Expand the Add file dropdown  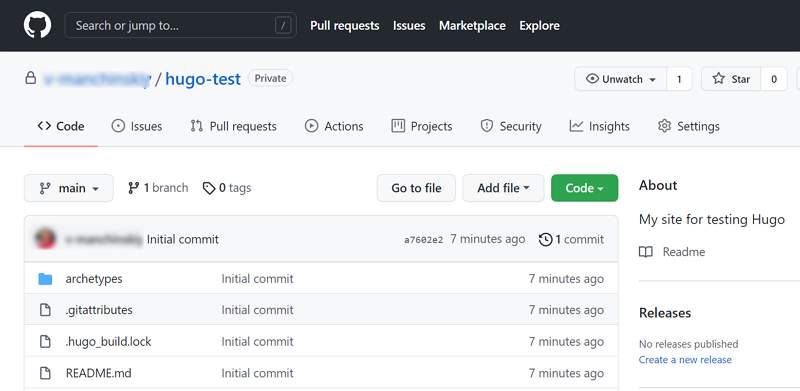click(503, 188)
